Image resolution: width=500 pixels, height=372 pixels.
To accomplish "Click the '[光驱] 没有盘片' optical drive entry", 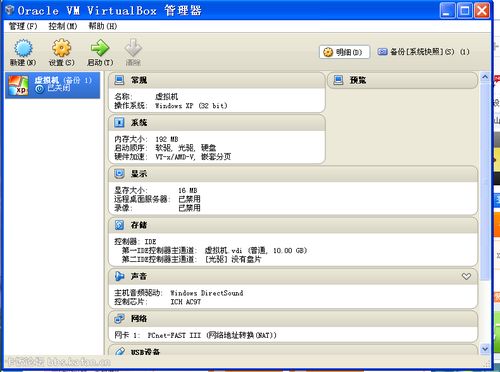I will [233, 259].
